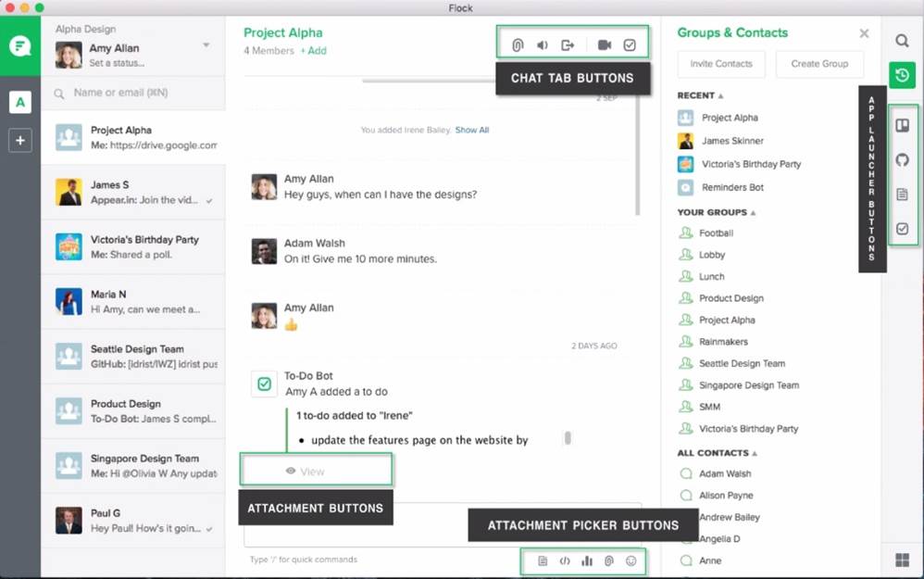Open the file attachment paperclip in chat header
This screenshot has height=579, width=924.
click(x=518, y=45)
